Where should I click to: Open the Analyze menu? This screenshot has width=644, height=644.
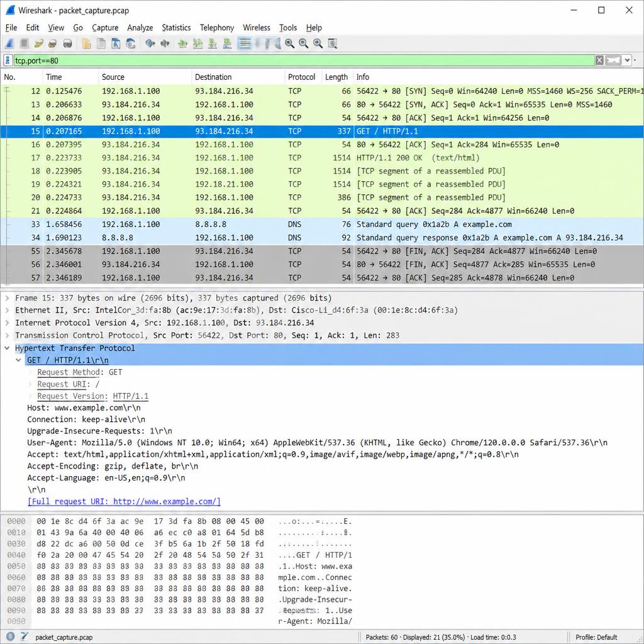click(x=140, y=28)
